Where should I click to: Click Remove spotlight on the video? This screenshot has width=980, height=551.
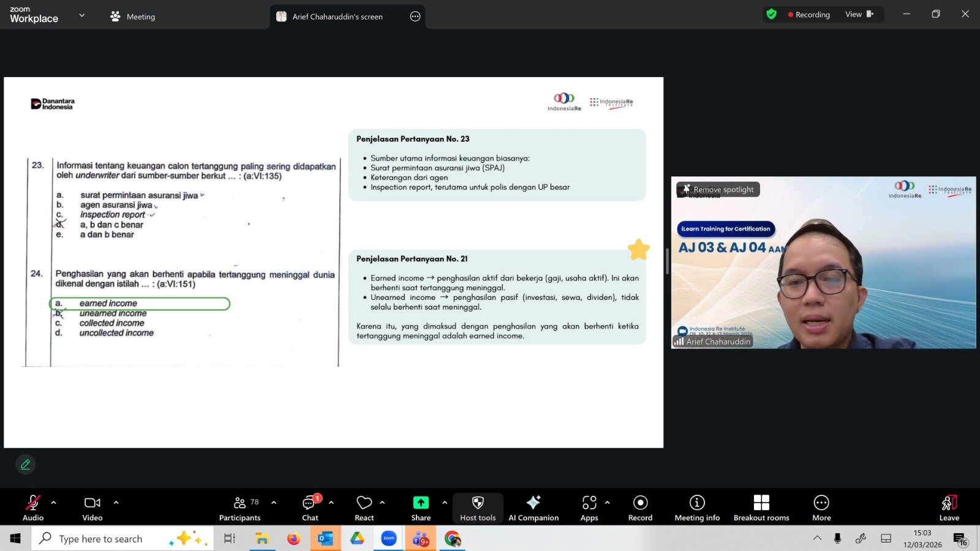click(x=718, y=190)
